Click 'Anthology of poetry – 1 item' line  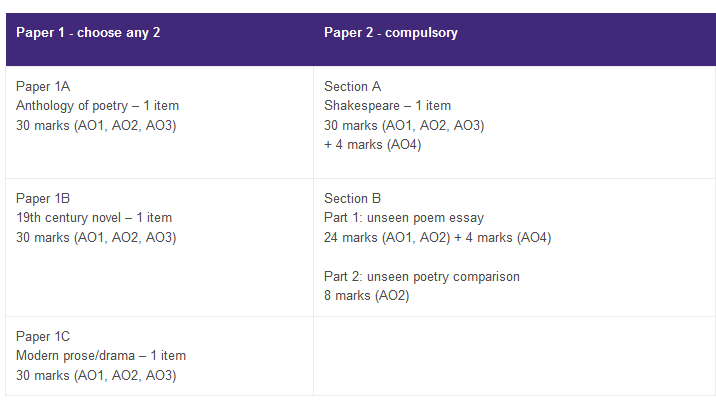97,106
